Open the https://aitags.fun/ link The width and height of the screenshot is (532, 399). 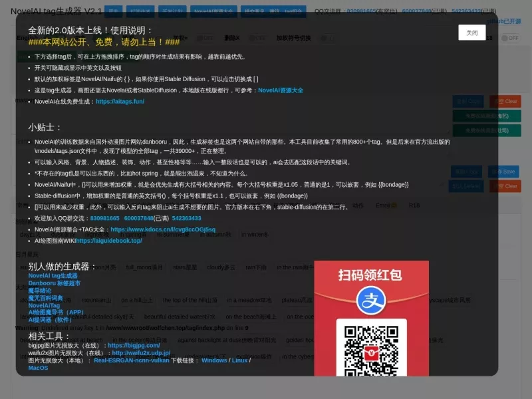pyautogui.click(x=120, y=102)
